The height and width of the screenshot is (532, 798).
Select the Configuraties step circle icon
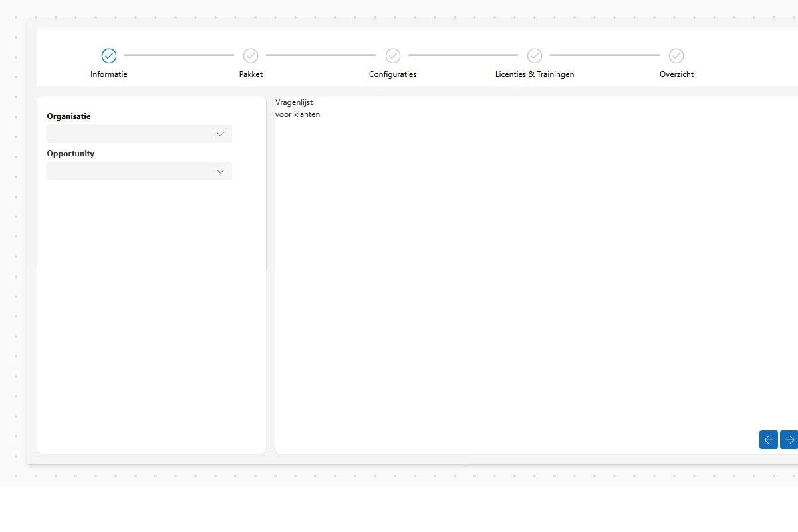pos(393,55)
